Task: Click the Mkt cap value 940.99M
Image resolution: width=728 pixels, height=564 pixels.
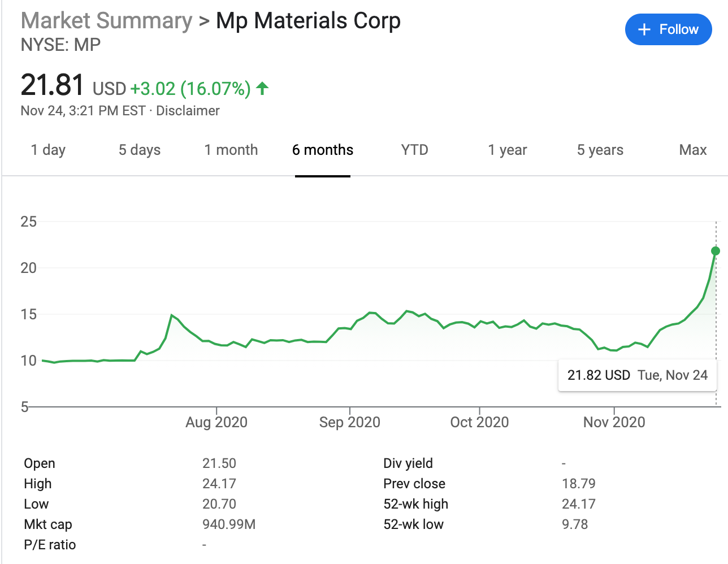Action: [x=229, y=524]
